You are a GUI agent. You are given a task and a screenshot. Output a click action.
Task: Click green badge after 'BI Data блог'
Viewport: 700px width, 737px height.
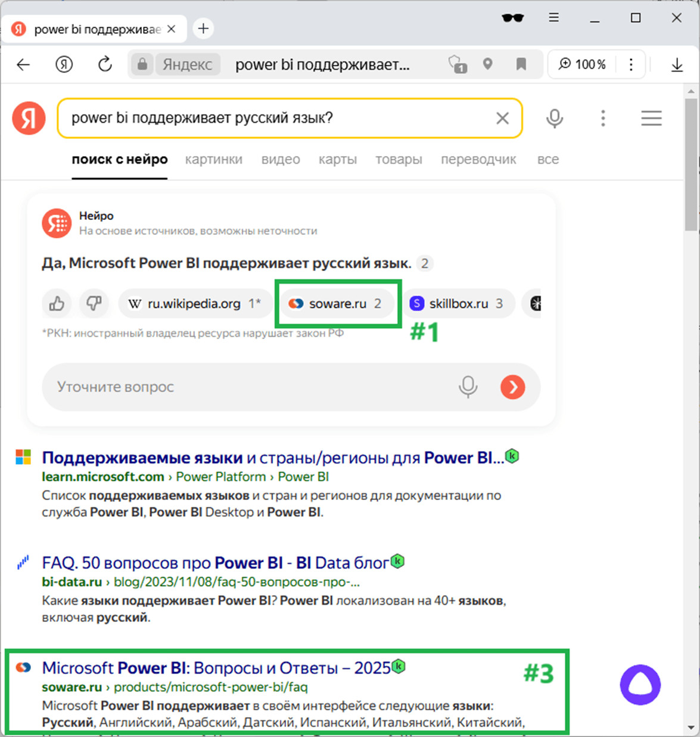[397, 561]
